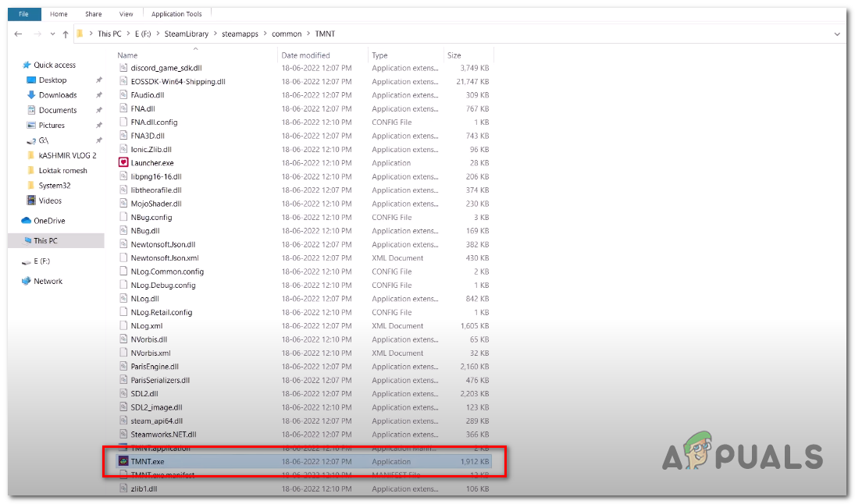Select the file named NVorbis.xml
855x504 pixels.
pos(151,353)
